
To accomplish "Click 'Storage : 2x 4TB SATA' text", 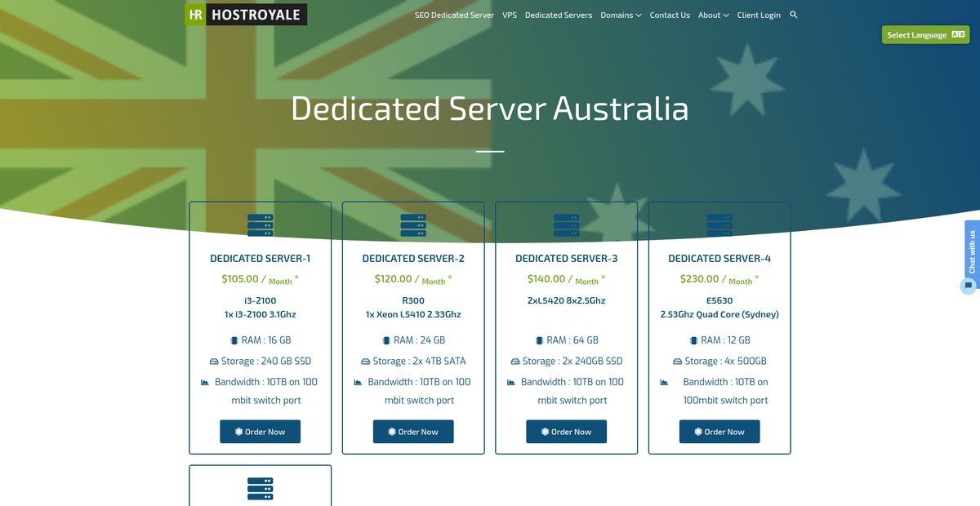I will tap(420, 362).
